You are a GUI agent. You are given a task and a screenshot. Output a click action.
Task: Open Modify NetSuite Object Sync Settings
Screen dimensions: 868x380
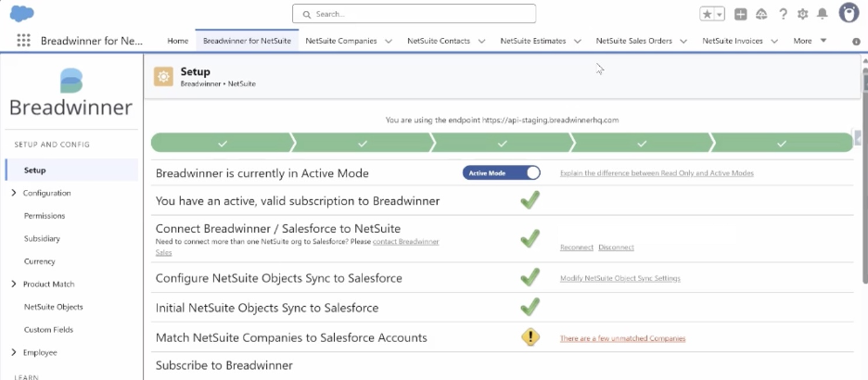click(619, 278)
